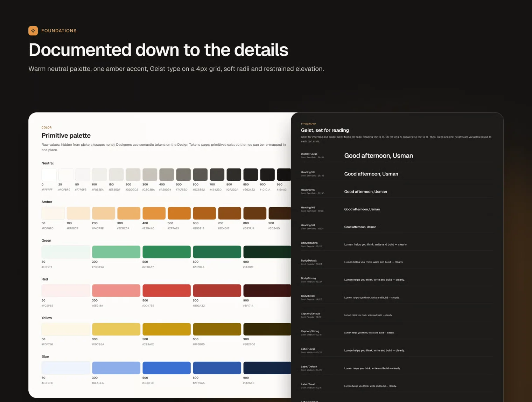Click the 'Documented down to the details' headline

point(158,50)
